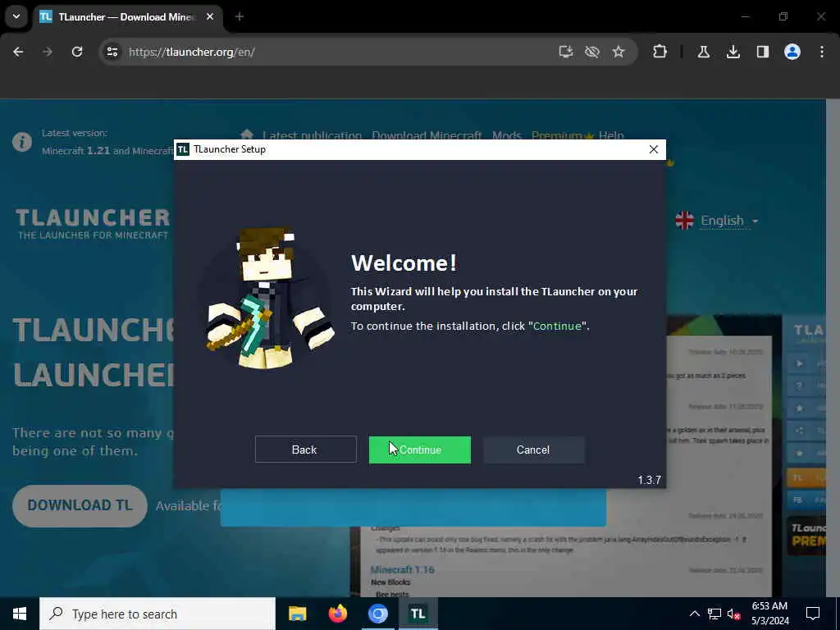The width and height of the screenshot is (840, 630).
Task: Select the TLauncher browser tab
Action: point(126,17)
